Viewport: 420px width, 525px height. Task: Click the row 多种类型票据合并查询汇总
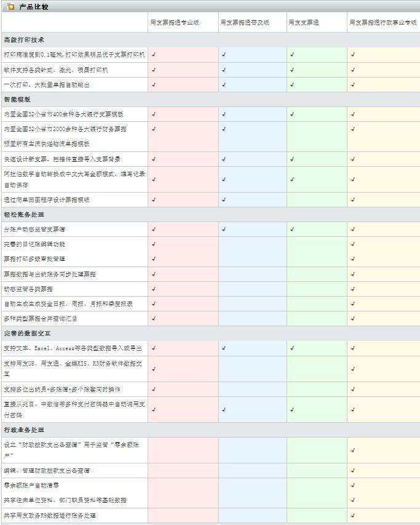[211, 318]
